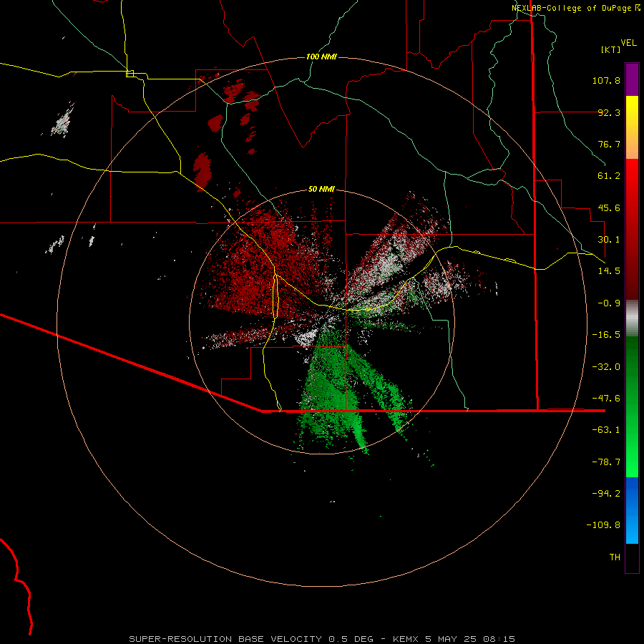
Task: Select the 92.3 velocity scale value
Action: [609, 112]
